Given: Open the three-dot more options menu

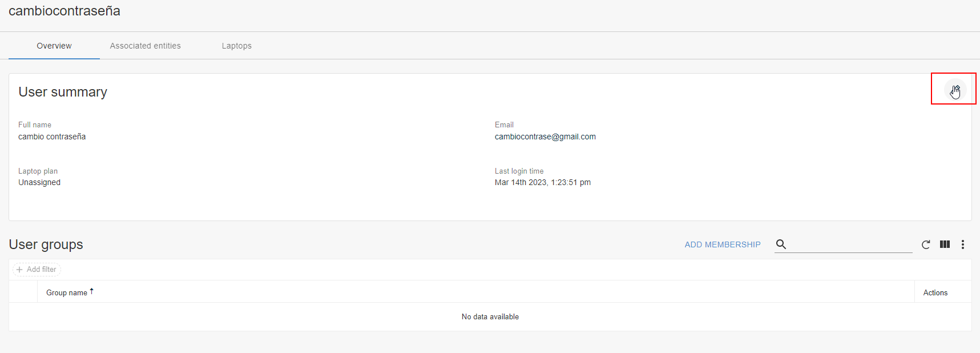Looking at the screenshot, I should pos(963,244).
